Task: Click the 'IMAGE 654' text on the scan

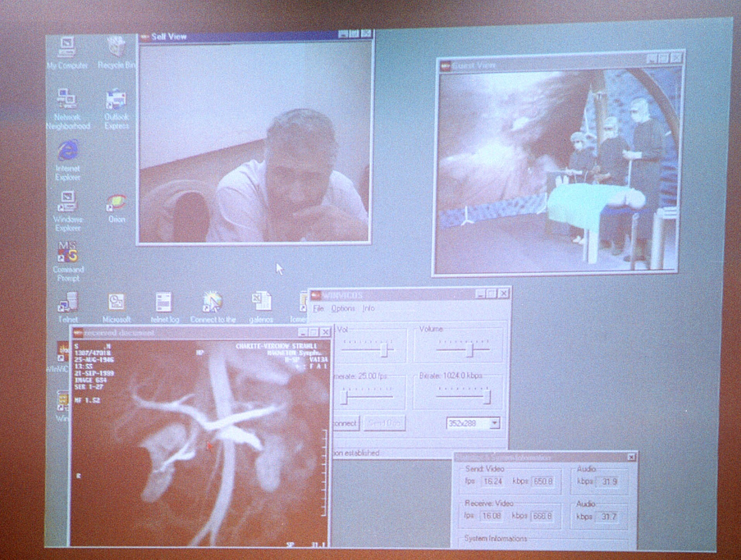Action: tap(91, 380)
